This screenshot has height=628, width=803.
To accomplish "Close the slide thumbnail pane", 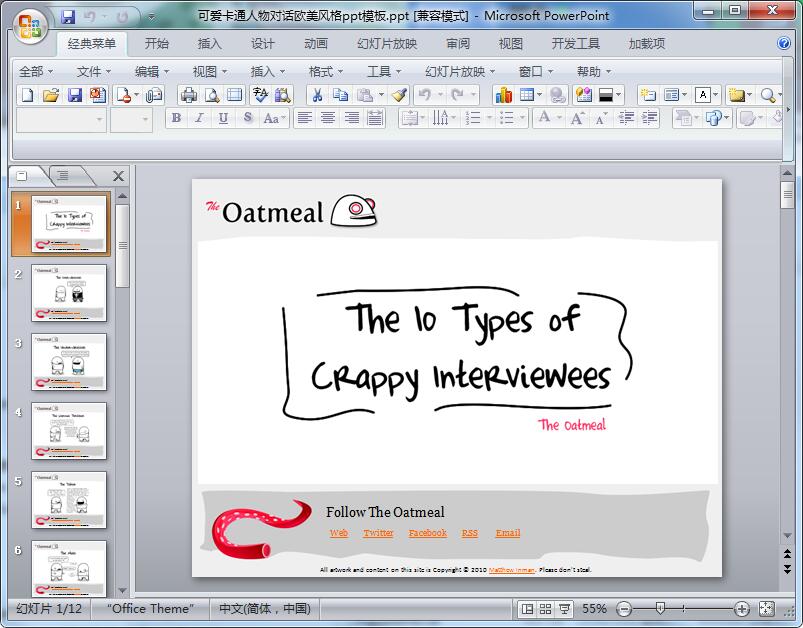I will [x=118, y=176].
